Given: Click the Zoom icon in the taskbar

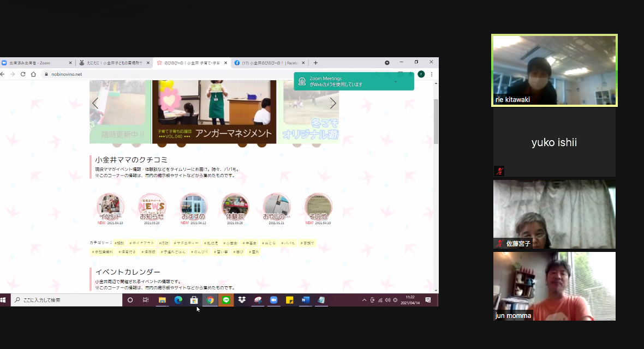Looking at the screenshot, I should [x=274, y=300].
